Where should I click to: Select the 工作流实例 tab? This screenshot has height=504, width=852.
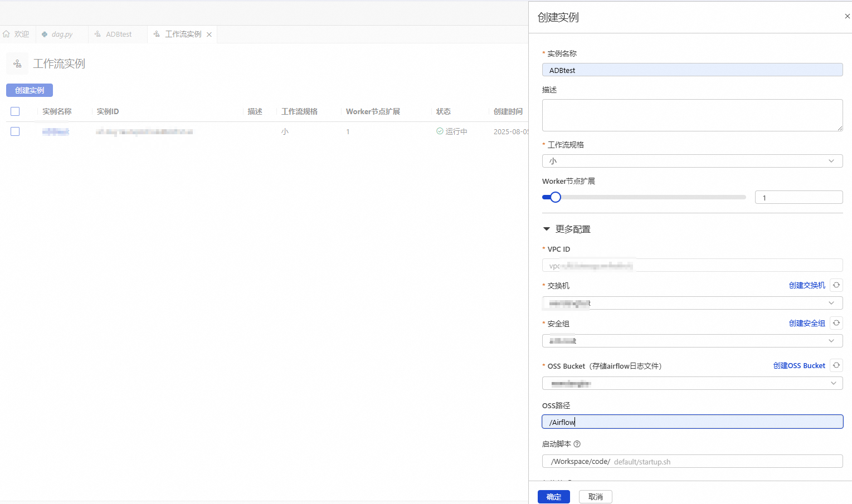coord(183,34)
